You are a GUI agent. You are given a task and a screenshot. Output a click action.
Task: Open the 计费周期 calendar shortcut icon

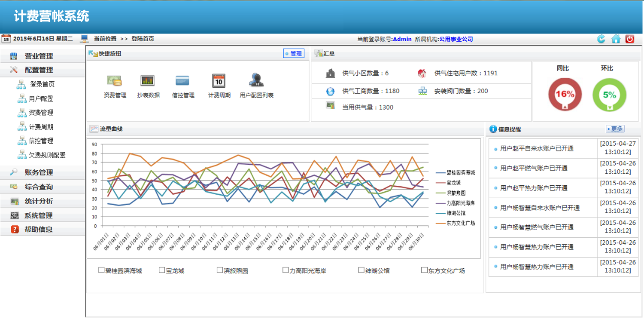[219, 80]
